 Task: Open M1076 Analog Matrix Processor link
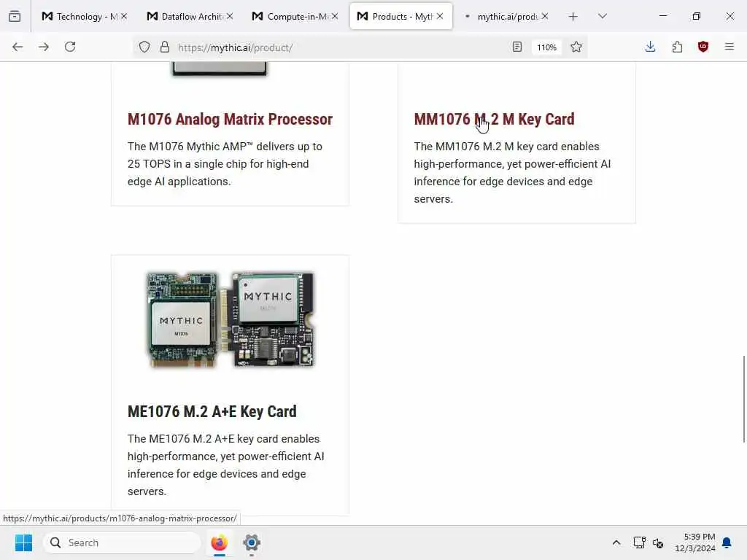230,119
